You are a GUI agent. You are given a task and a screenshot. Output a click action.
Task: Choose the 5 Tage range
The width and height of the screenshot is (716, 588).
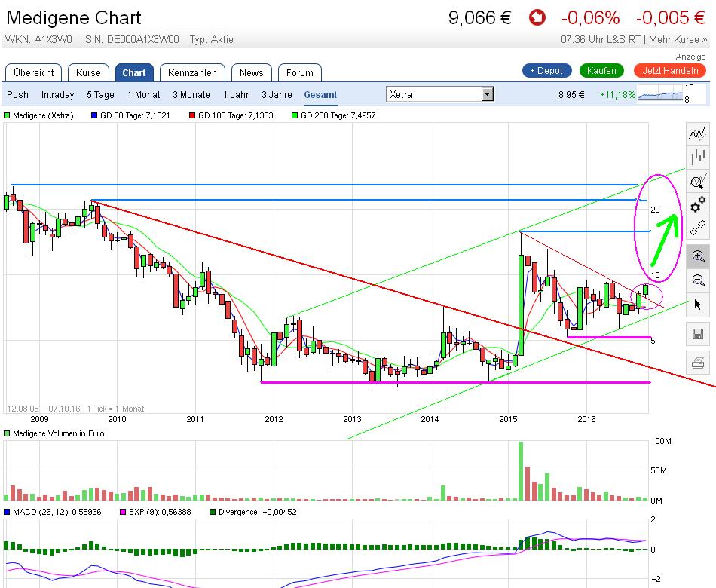pos(100,94)
